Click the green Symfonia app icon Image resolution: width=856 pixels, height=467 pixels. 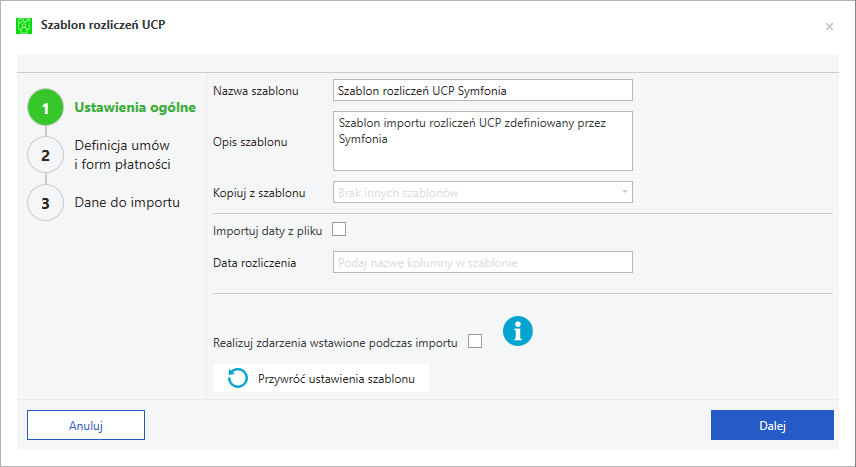click(24, 26)
